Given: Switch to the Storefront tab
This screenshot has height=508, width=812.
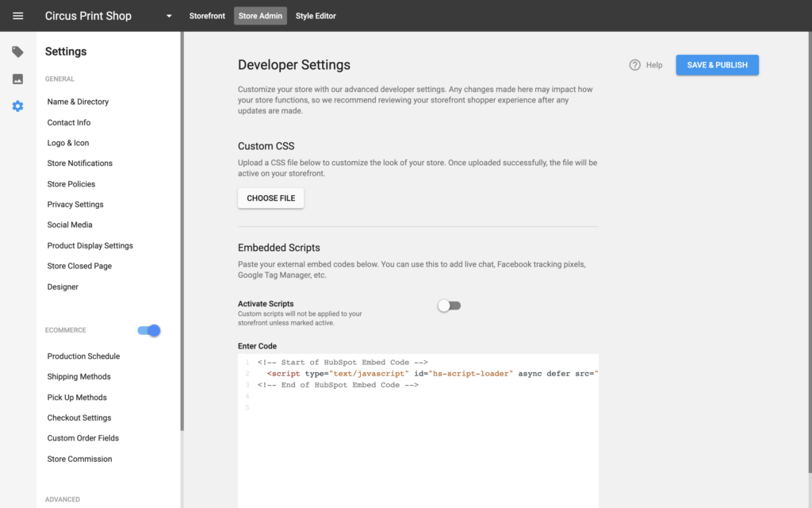Looking at the screenshot, I should pyautogui.click(x=207, y=16).
